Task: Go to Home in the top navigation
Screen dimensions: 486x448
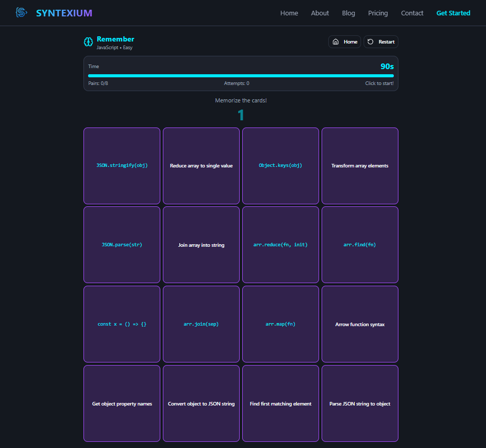Action: click(289, 13)
